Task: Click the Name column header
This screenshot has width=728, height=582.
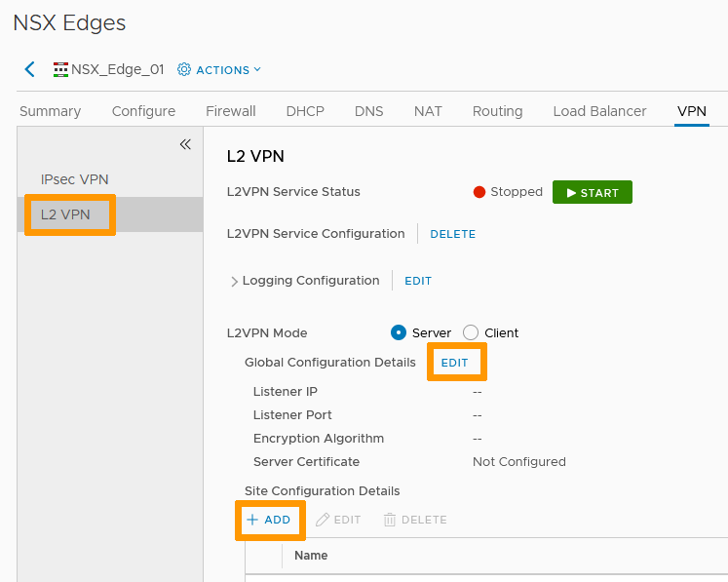Action: coord(311,556)
